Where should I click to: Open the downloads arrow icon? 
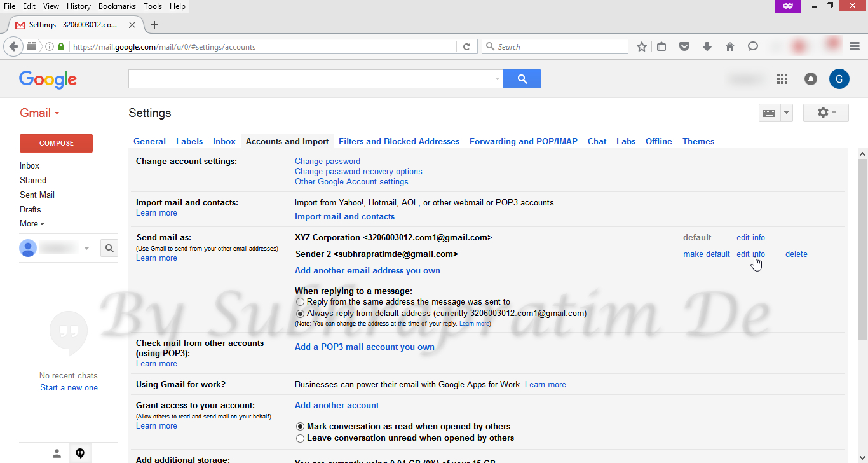coord(707,46)
